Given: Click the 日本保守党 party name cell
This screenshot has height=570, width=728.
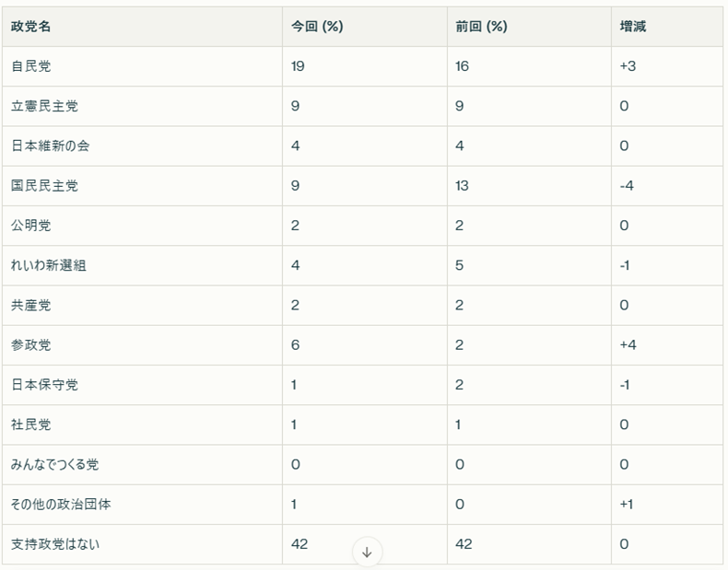Looking at the screenshot, I should [x=142, y=386].
